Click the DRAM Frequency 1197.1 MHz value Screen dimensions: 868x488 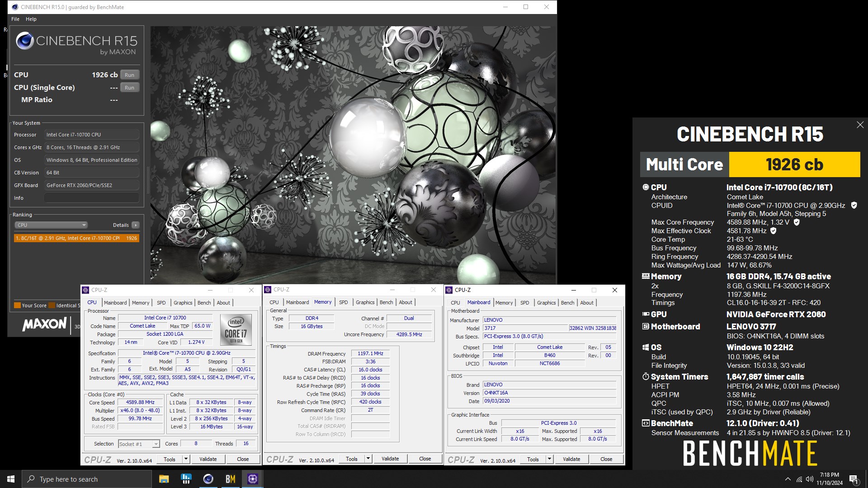tap(370, 353)
